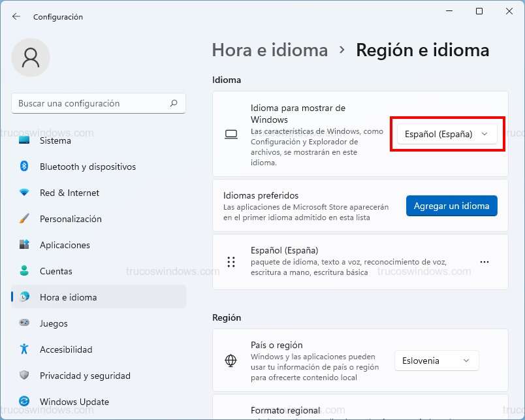Click the Personalización paintbrush icon
Screen dimensions: 525x420
pos(24,219)
